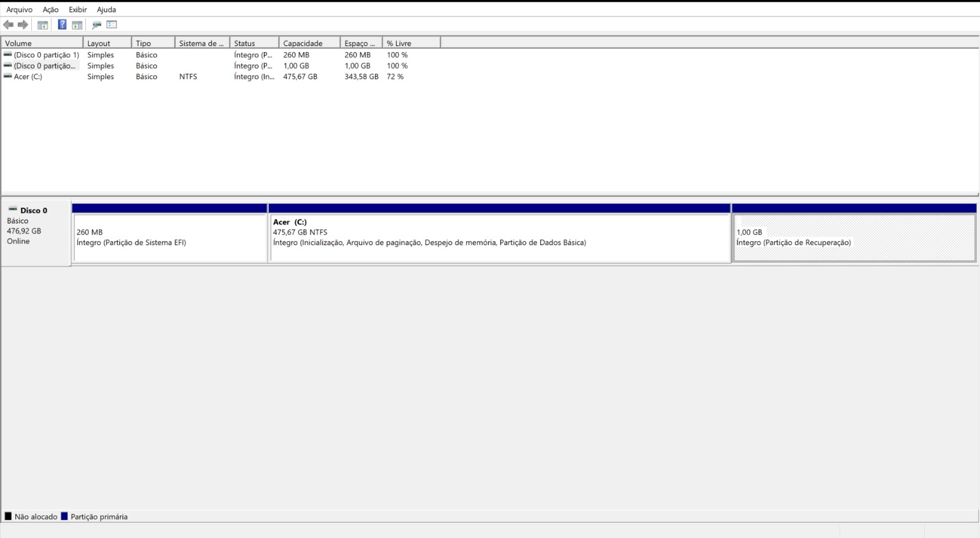Viewport: 980px width, 538px height.
Task: Click the black Não alocado legend swatch
Action: (8, 516)
